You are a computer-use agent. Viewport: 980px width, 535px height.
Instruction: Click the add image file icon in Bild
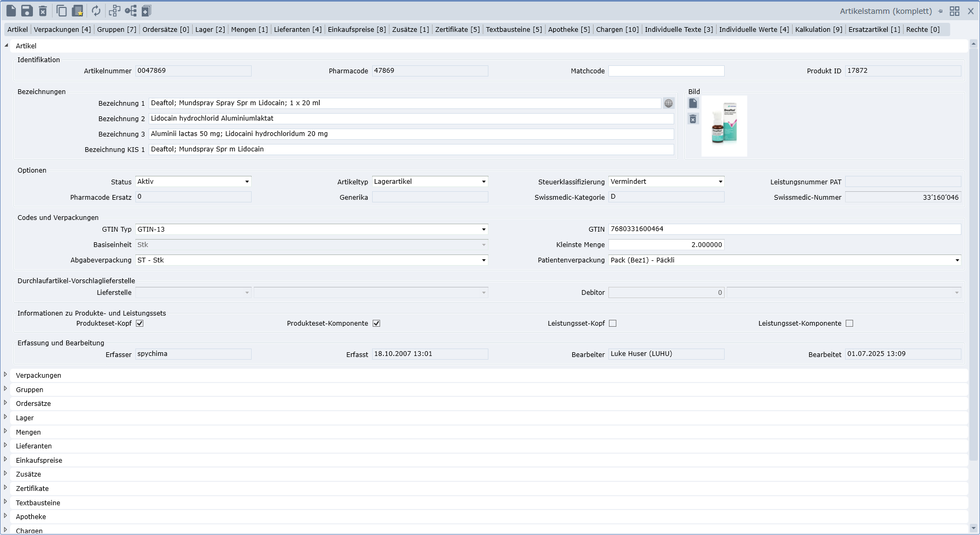pos(693,104)
